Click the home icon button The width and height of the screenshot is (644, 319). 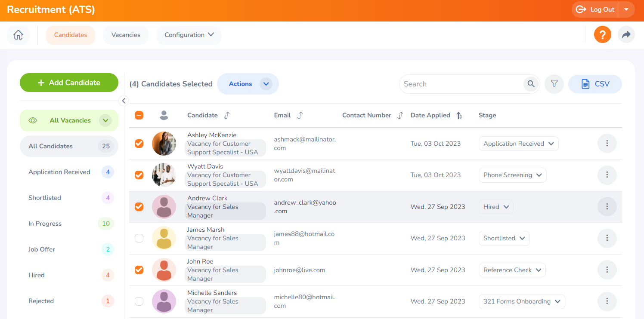(18, 35)
